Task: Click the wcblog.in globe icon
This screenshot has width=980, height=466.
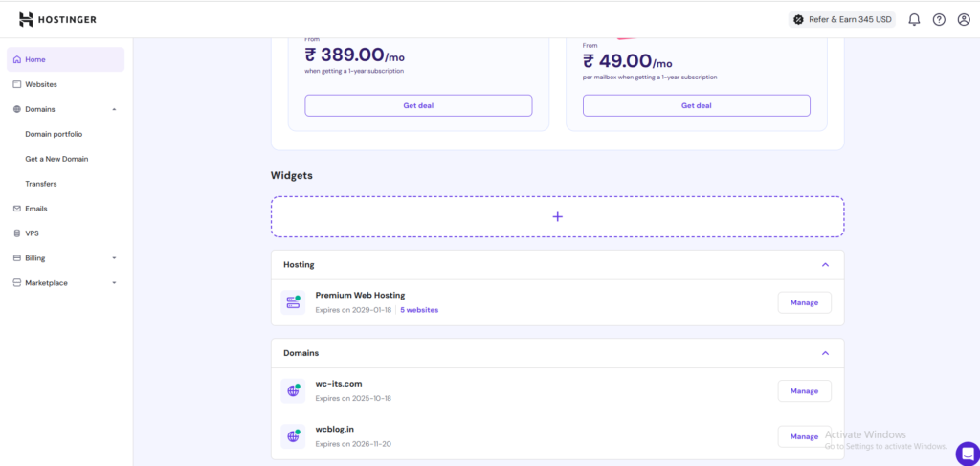Action: (x=293, y=436)
